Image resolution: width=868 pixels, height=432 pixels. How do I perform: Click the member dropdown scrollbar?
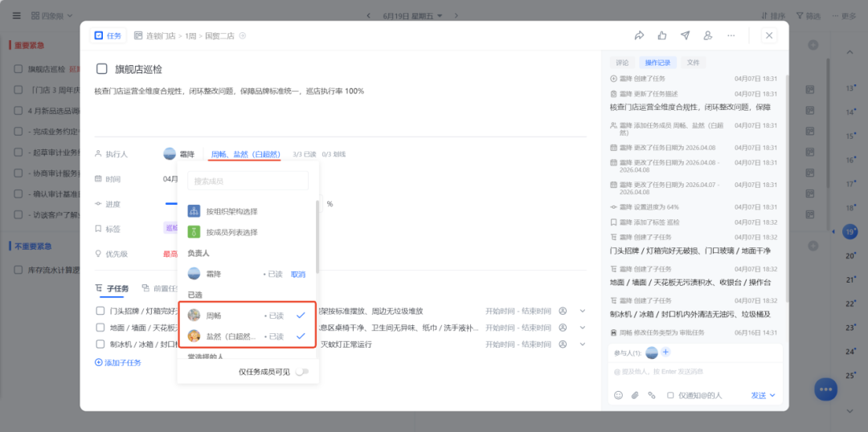(x=317, y=237)
